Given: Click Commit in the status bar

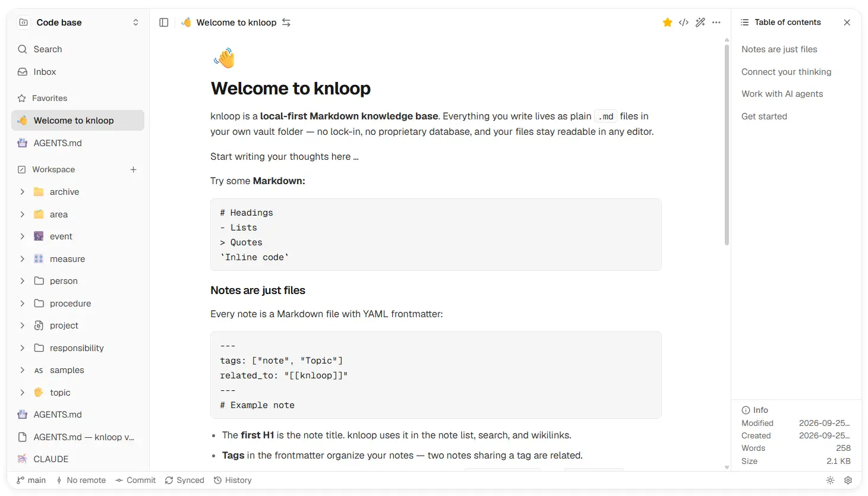Looking at the screenshot, I should pyautogui.click(x=135, y=481).
